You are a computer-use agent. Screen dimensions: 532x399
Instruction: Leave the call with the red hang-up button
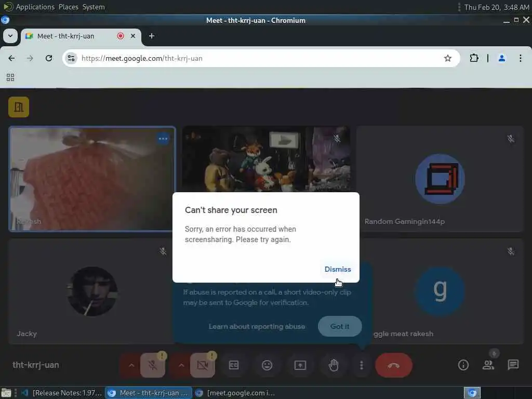[x=394, y=365]
